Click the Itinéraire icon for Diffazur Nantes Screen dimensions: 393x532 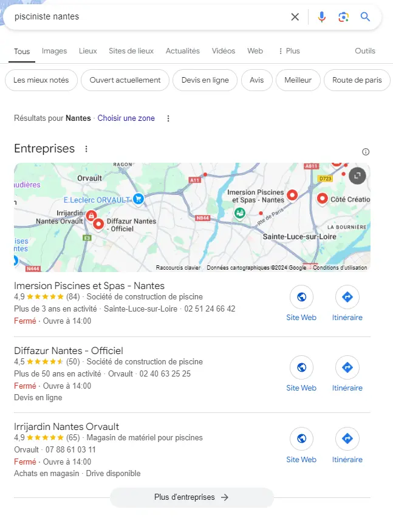point(347,367)
